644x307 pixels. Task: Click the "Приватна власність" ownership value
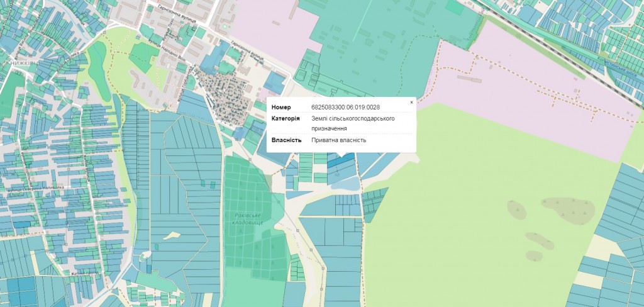338,140
